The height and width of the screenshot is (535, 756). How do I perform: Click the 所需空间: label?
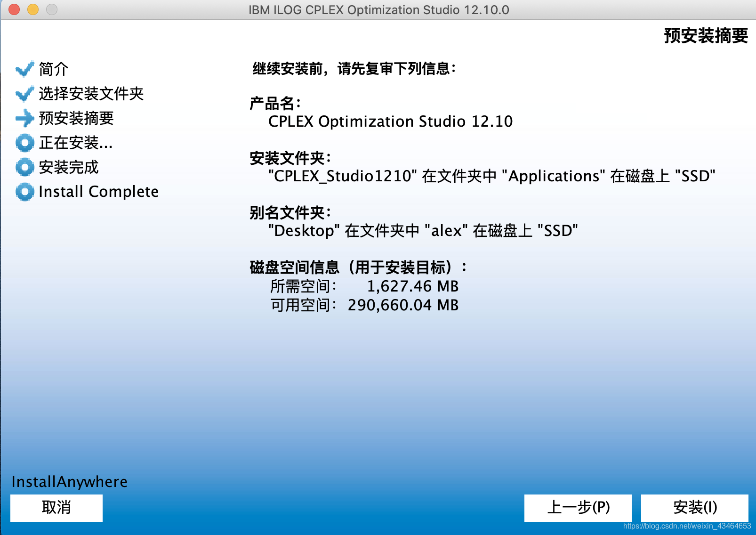pyautogui.click(x=304, y=286)
